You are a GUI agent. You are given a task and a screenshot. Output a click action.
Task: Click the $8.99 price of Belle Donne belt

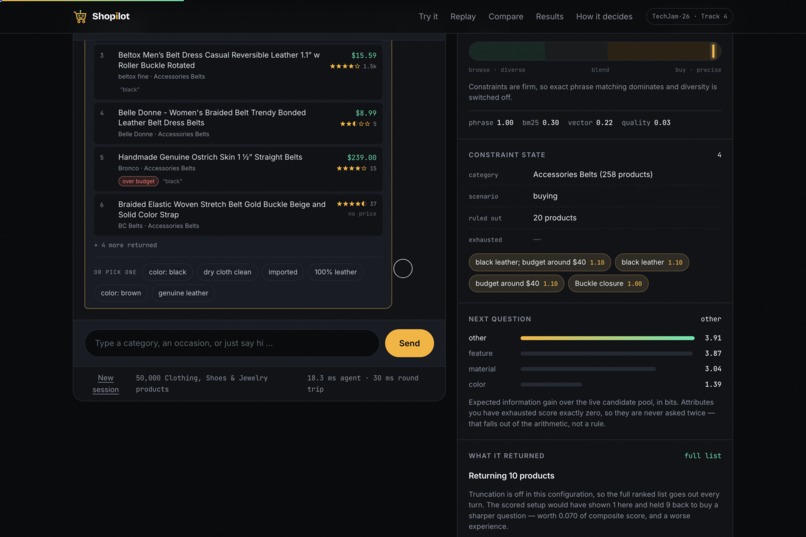pos(365,113)
